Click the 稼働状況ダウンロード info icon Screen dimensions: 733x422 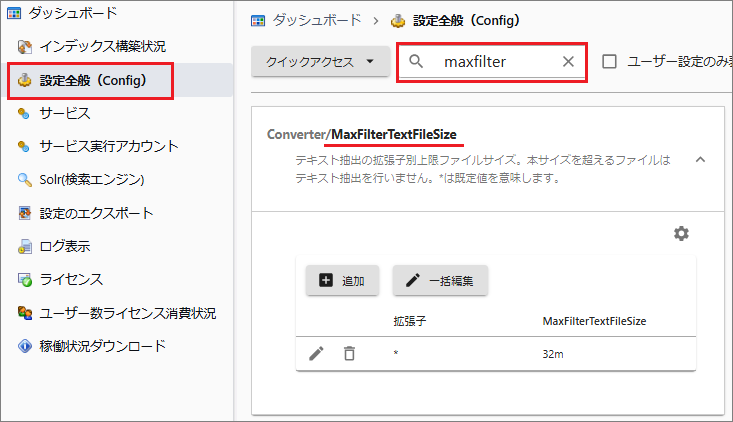tap(25, 346)
